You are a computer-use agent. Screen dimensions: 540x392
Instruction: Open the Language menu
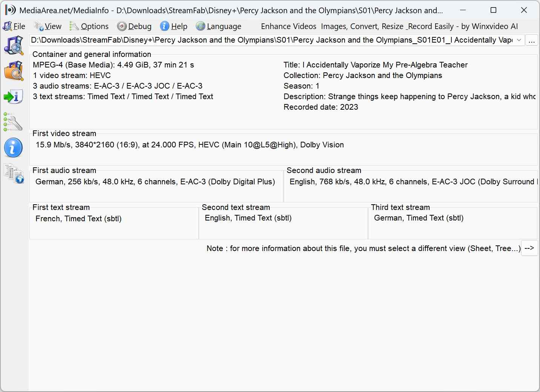tap(219, 26)
